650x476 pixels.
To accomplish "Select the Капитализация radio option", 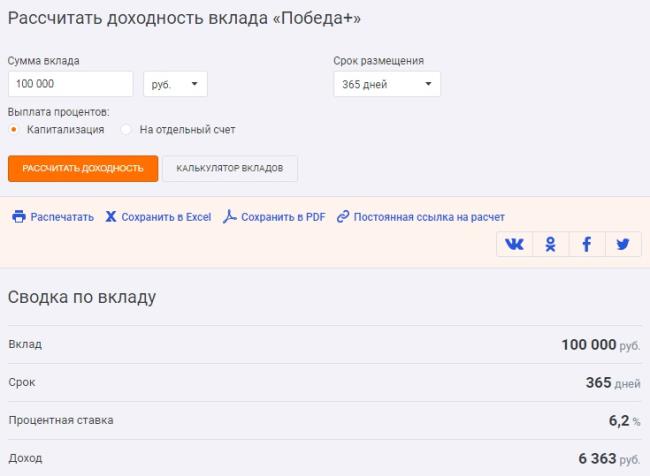I will 14,129.
